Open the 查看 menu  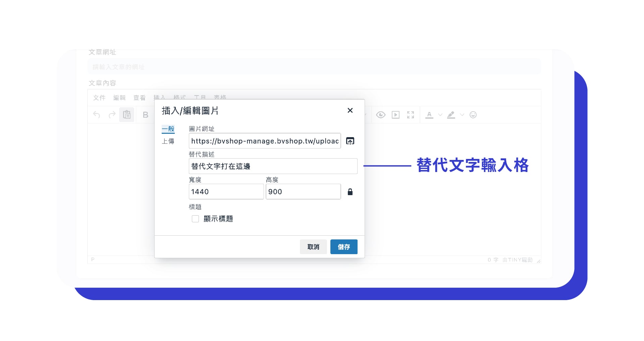(140, 98)
